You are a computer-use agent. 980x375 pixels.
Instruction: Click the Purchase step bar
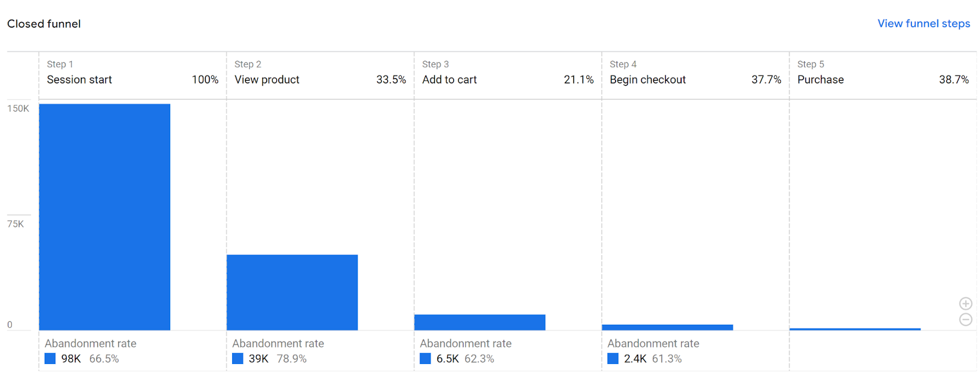[855, 329]
